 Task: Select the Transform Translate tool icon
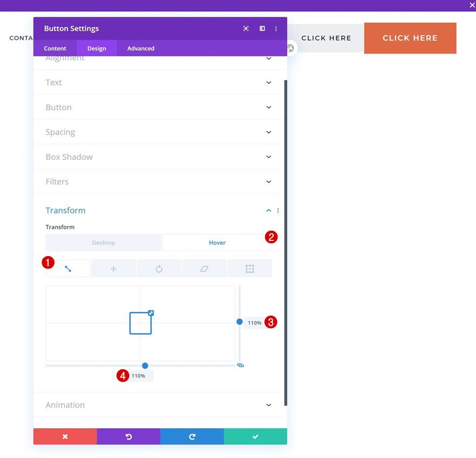pos(113,269)
